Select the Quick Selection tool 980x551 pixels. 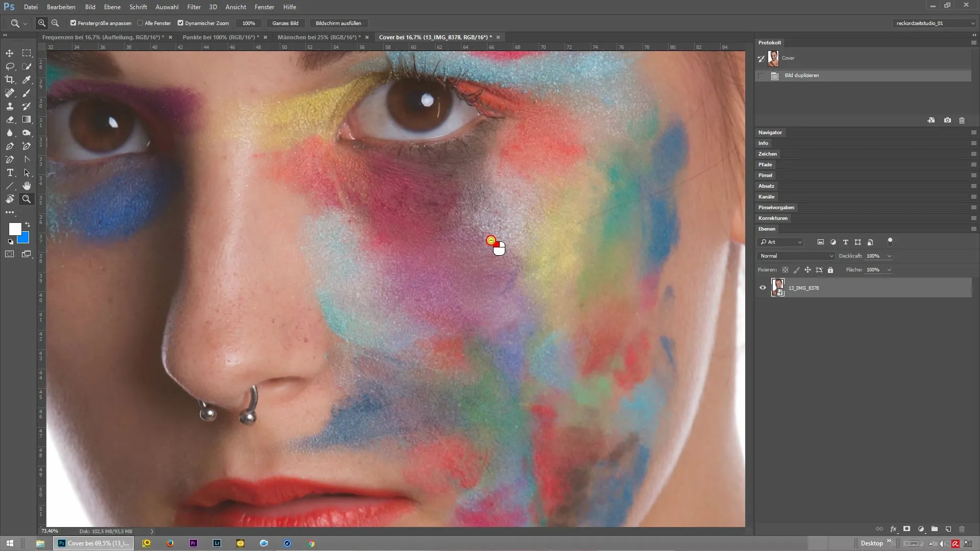click(27, 66)
